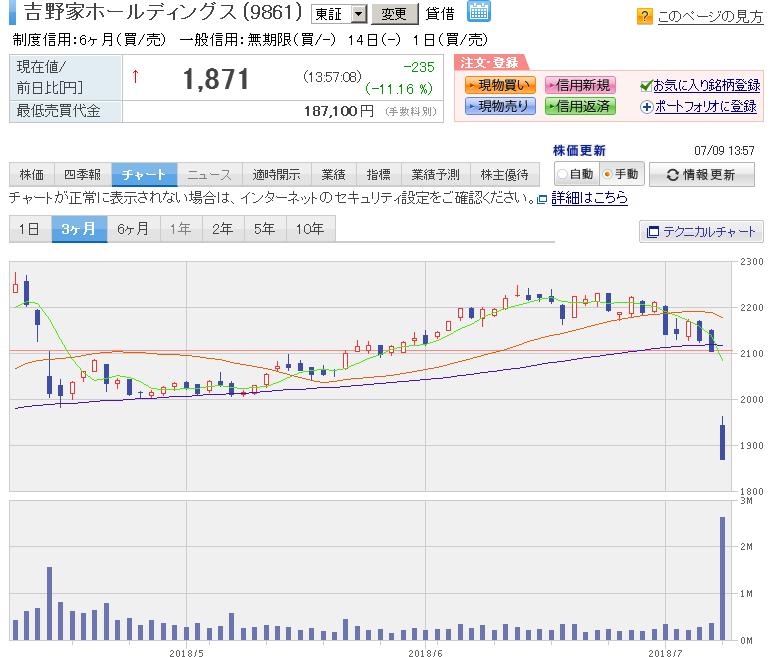Image resolution: width=770 pixels, height=657 pixels.
Task: Select the 2年 chart period
Action: tap(223, 229)
